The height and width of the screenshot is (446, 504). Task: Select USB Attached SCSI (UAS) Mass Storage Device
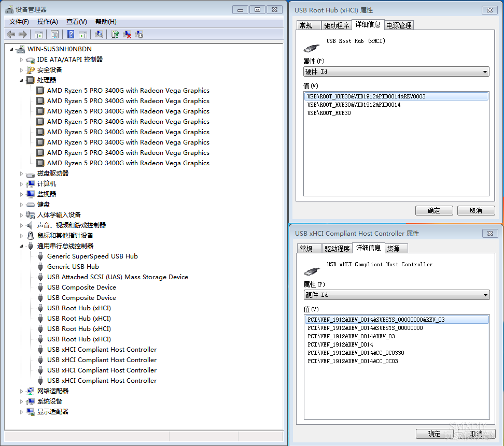[x=118, y=277]
